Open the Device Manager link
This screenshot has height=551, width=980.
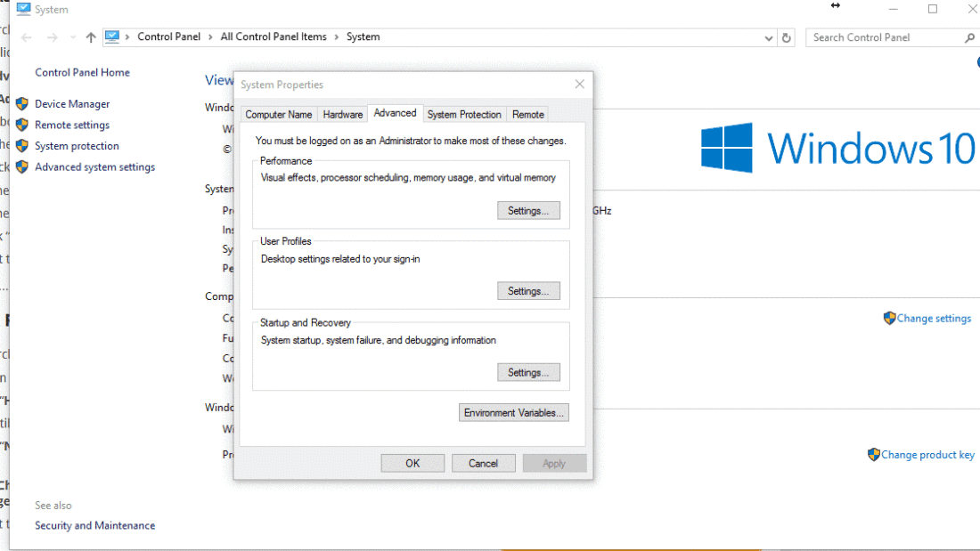72,104
